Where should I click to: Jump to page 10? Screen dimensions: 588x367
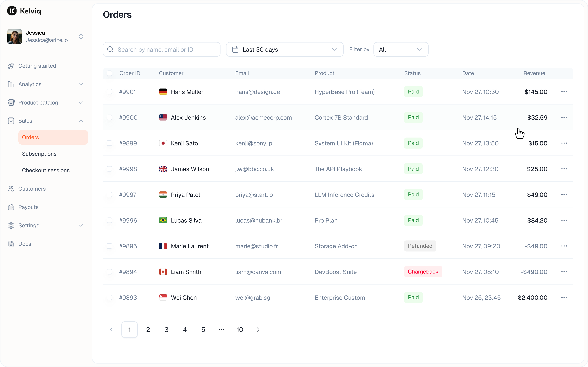(x=240, y=330)
